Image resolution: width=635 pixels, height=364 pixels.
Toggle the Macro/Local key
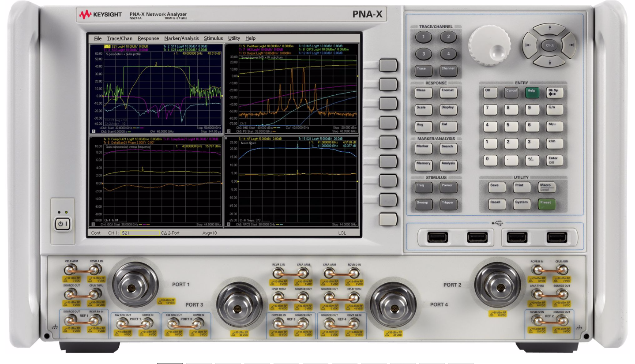[x=546, y=188]
